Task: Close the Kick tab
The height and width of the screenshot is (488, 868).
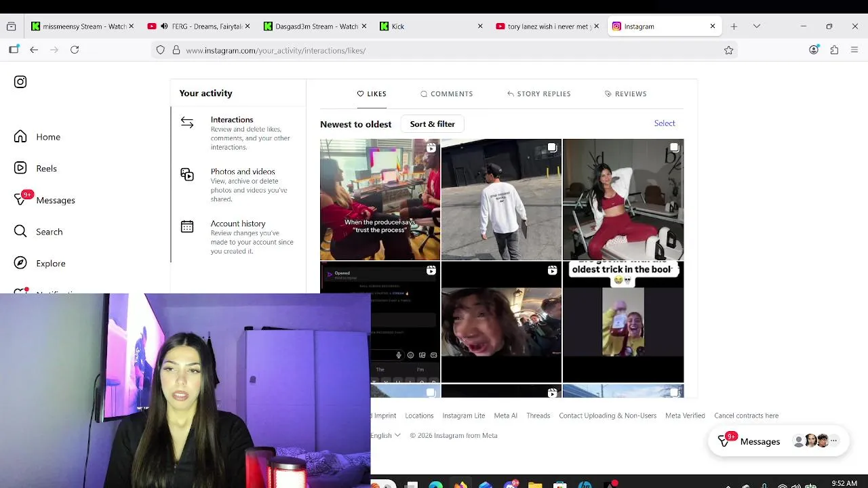Action: tap(480, 26)
